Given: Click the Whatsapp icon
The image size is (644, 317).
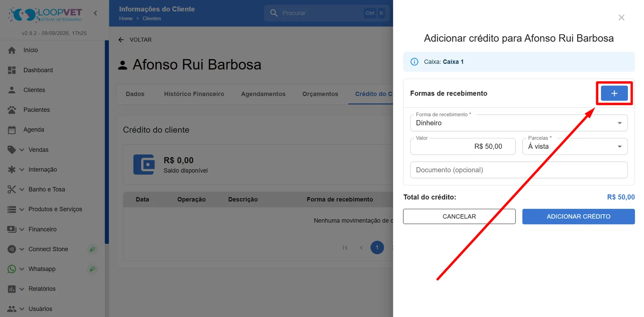Looking at the screenshot, I should point(12,269).
